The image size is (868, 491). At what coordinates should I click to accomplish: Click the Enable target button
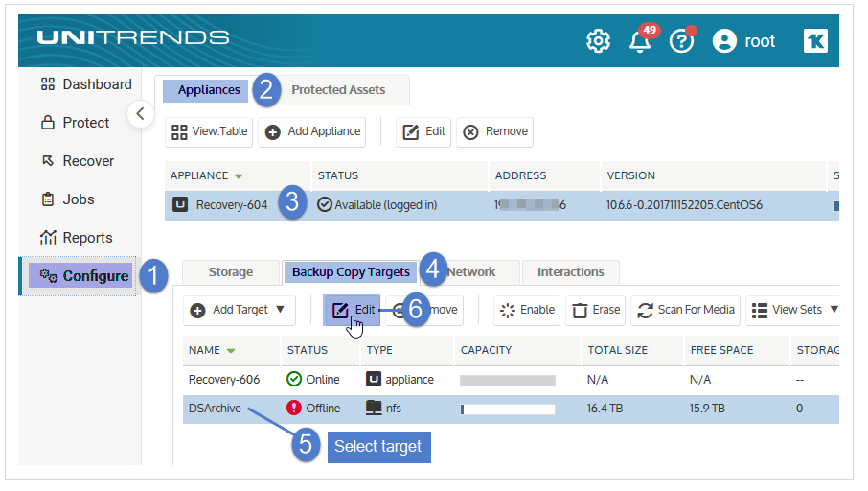[x=527, y=310]
